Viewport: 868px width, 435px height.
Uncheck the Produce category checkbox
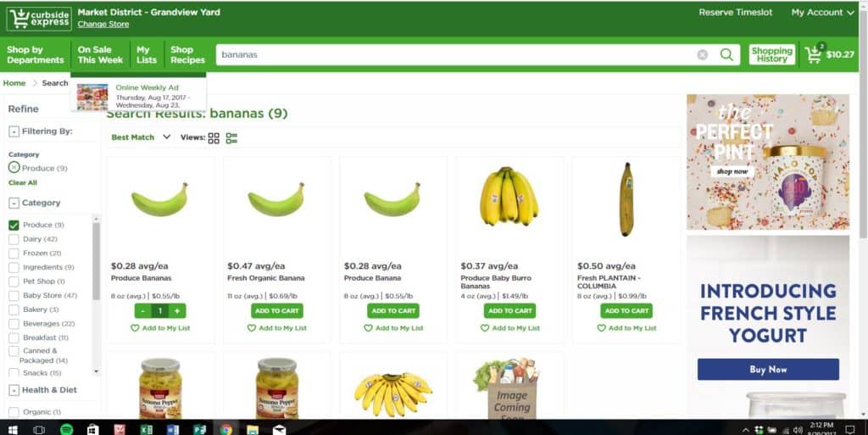pos(14,225)
